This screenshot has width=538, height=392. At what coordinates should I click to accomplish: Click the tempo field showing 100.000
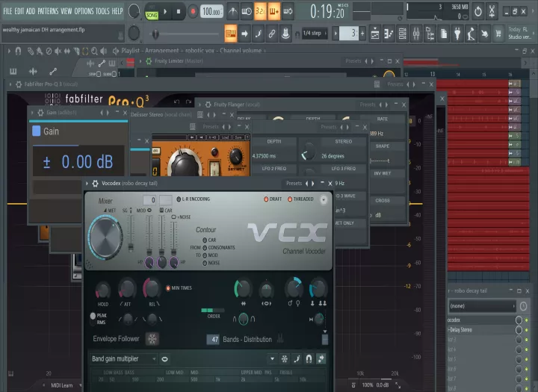point(211,12)
